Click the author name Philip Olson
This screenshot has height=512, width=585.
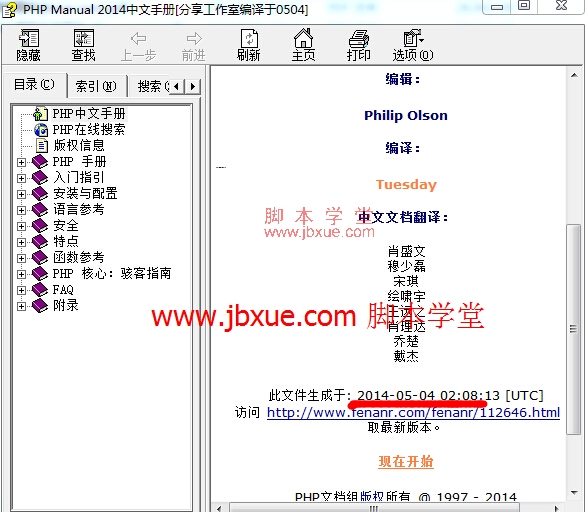point(406,116)
